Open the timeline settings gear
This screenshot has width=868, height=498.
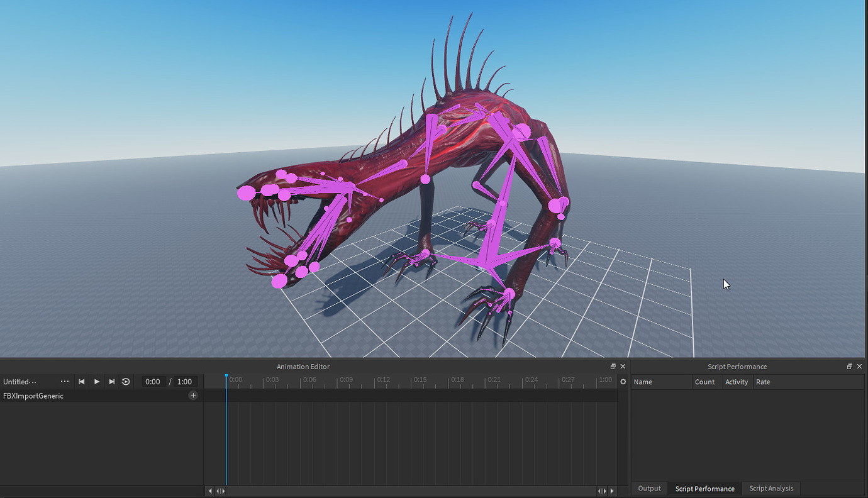tap(623, 382)
